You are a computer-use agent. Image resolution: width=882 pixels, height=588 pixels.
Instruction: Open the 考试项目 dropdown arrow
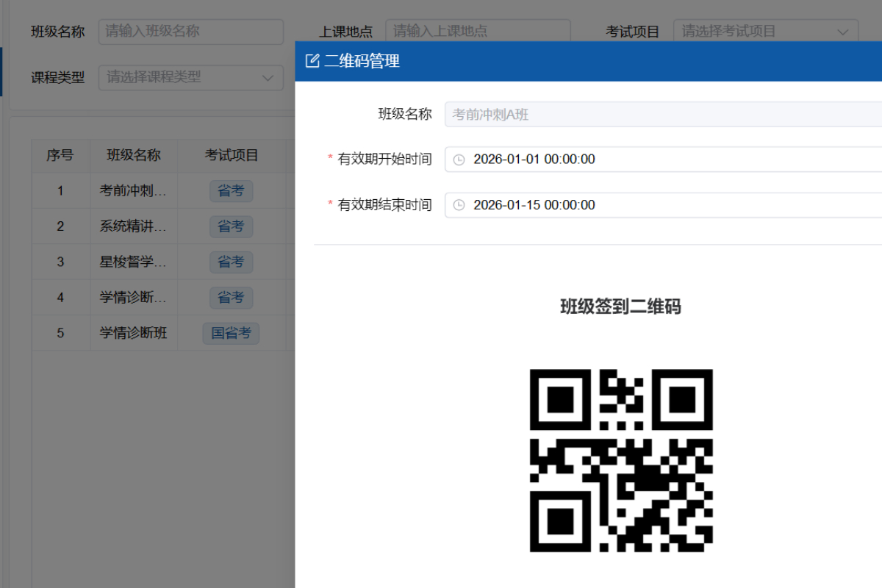tap(842, 32)
